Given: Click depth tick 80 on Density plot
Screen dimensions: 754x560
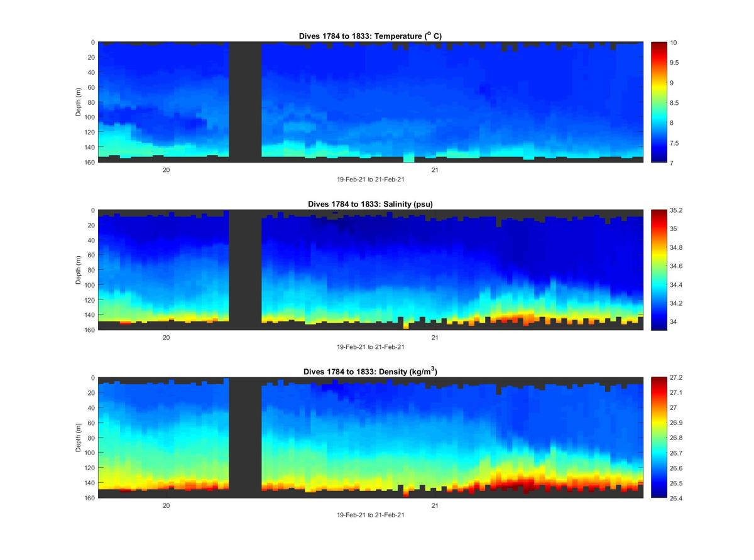Looking at the screenshot, I should (90, 438).
